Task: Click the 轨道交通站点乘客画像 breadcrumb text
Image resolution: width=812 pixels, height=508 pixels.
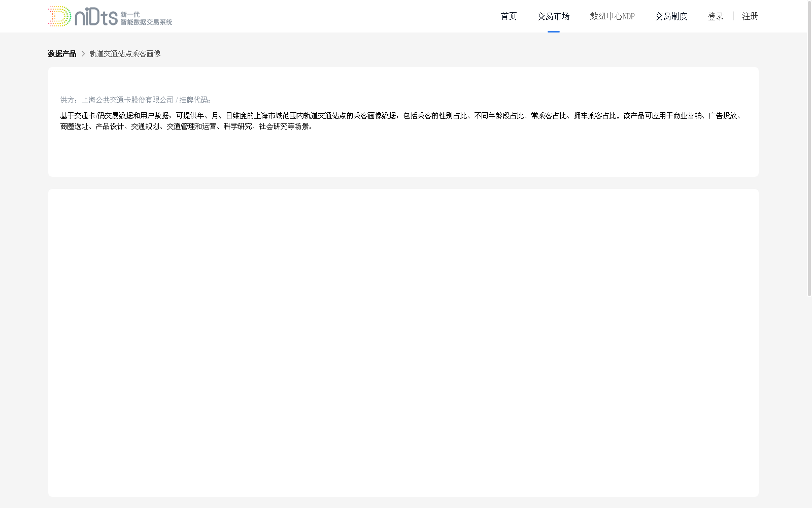Action: [x=125, y=54]
